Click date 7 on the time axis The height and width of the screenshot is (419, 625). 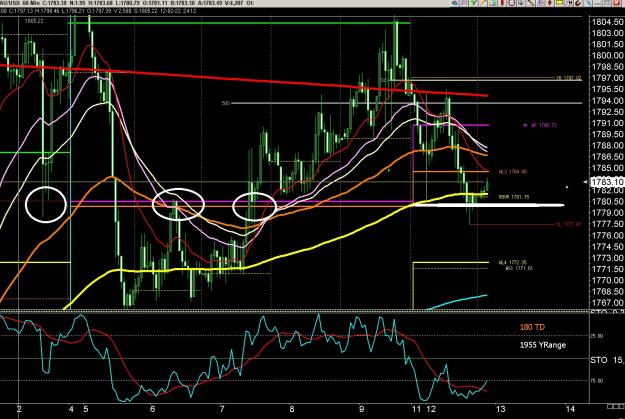point(222,409)
